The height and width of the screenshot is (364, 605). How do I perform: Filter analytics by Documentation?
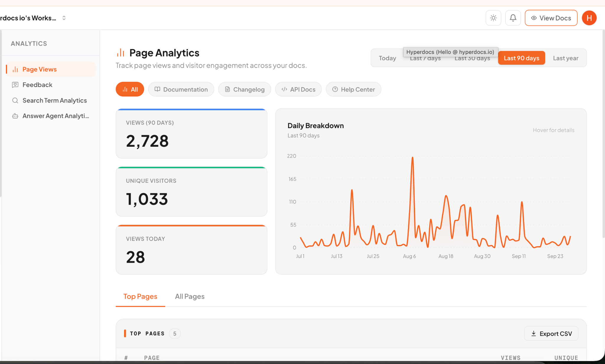[x=181, y=89]
